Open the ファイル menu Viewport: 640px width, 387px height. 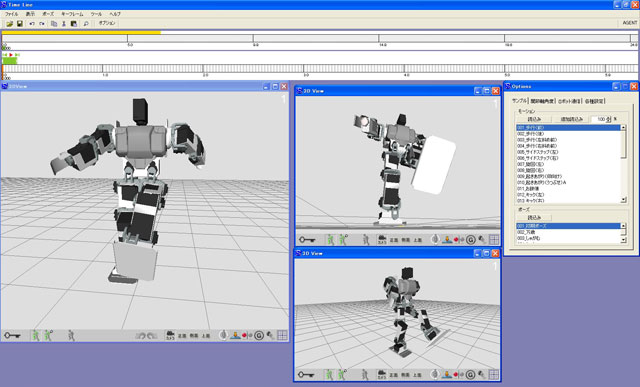tap(11, 14)
